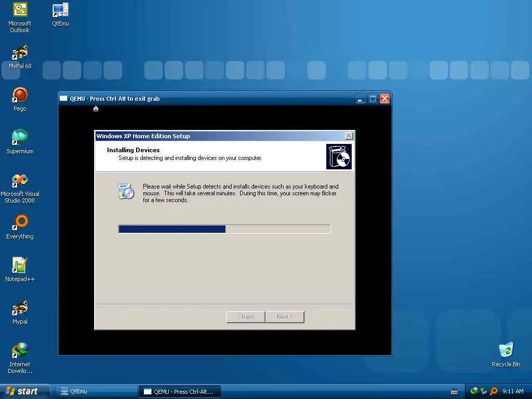Minimize the QEMU window
532x399 pixels.
pyautogui.click(x=361, y=99)
